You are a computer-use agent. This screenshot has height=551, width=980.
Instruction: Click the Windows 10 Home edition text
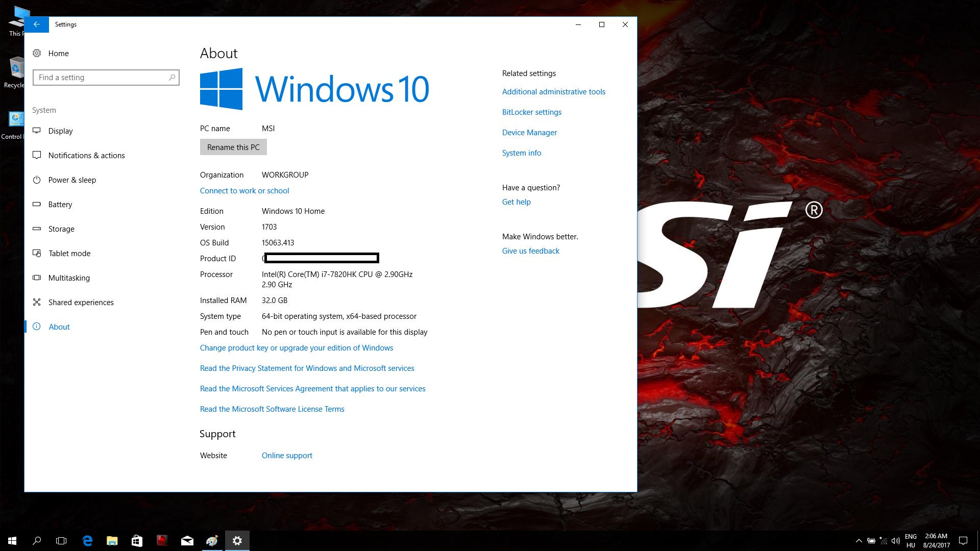click(x=293, y=211)
